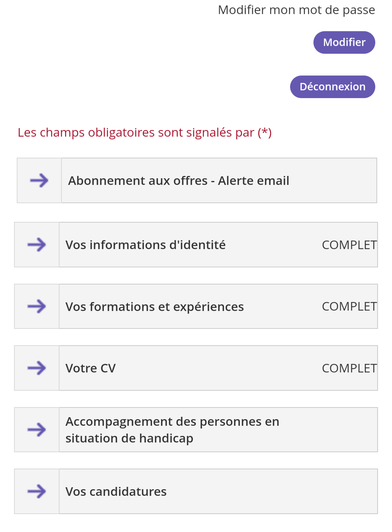
Task: Expand Abonnement aux offres - Alerte email
Action: point(197,181)
